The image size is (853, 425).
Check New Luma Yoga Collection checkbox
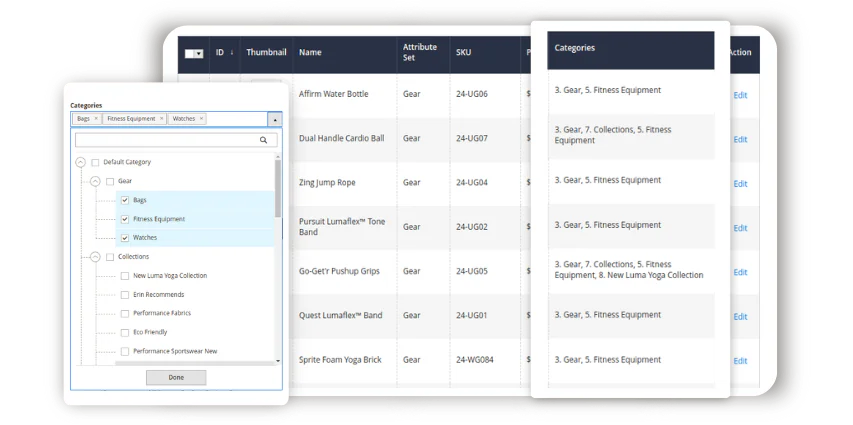[125, 276]
